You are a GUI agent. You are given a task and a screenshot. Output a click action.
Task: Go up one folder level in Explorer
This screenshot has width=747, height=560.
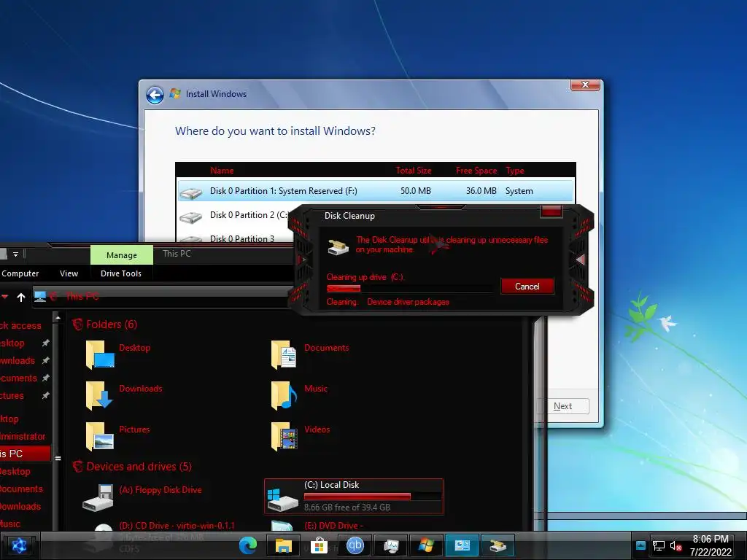pos(21,297)
